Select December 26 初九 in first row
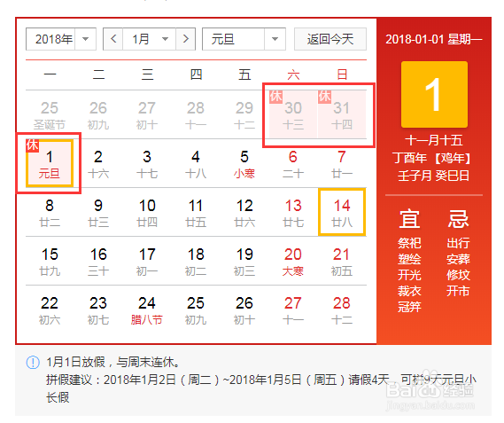This screenshot has height=423, width=504. click(x=98, y=114)
